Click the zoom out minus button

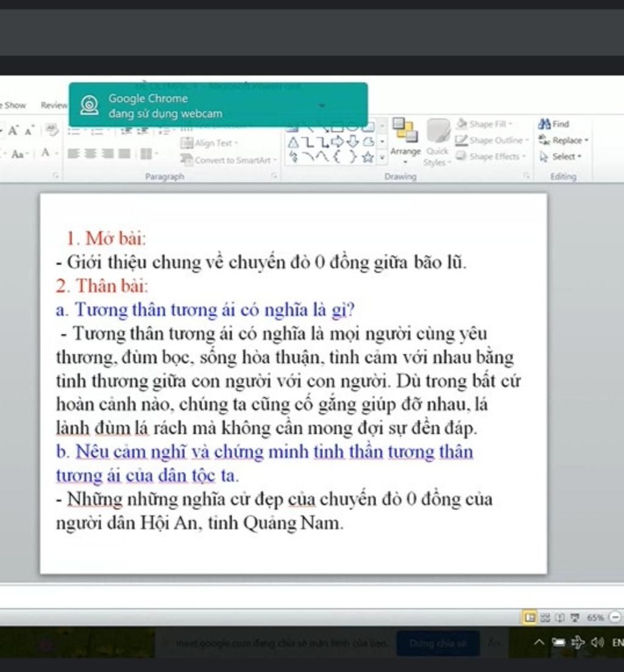pos(615,618)
